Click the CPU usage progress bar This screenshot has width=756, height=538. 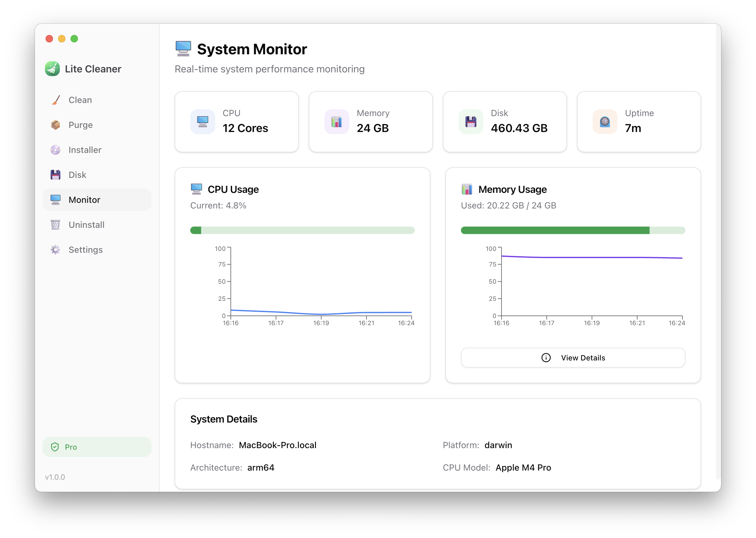coord(302,230)
